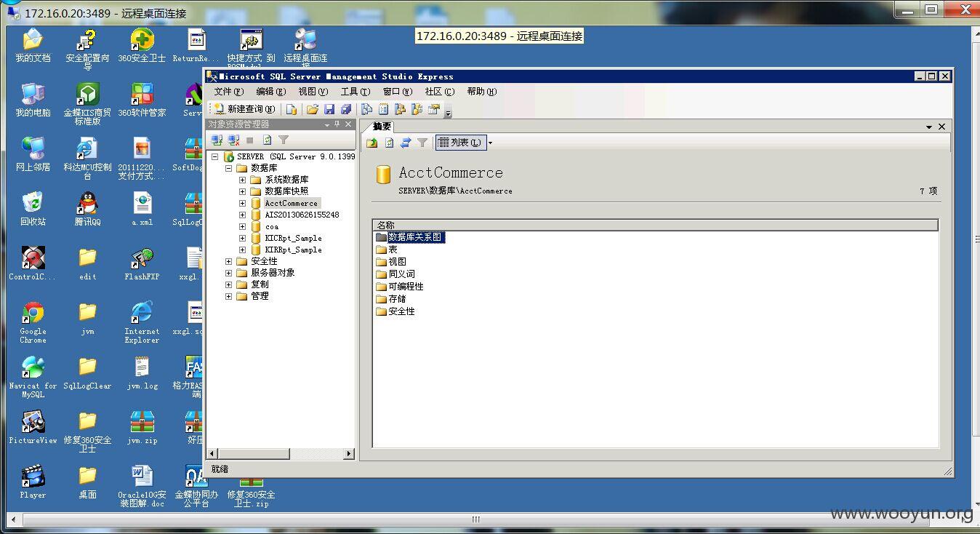Open the 视图 (View) menu

click(x=313, y=92)
